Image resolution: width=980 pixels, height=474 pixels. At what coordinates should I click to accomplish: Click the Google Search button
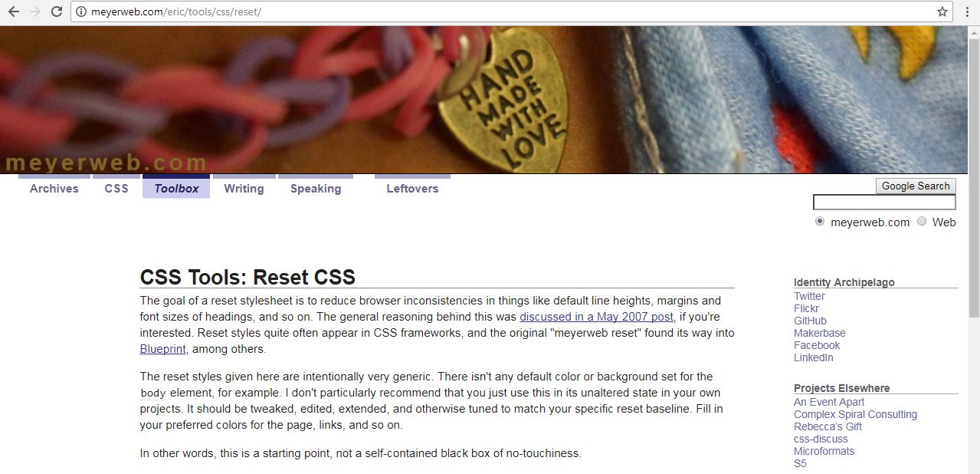pyautogui.click(x=916, y=186)
